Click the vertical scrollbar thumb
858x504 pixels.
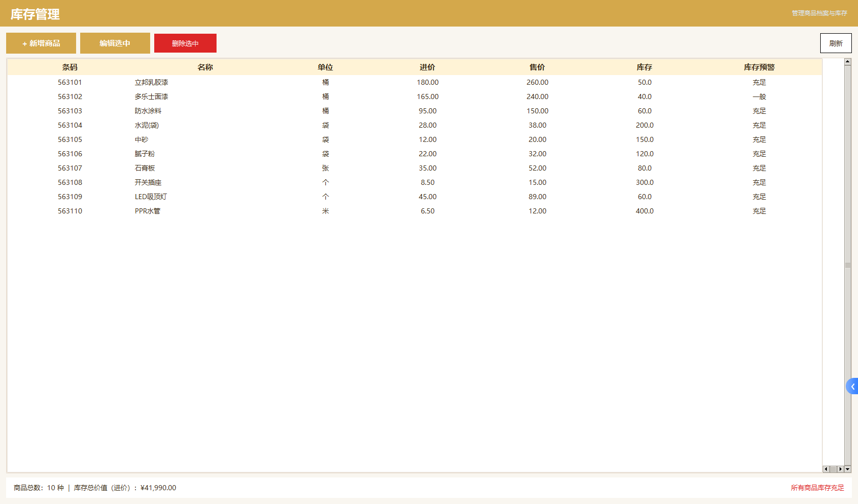pos(848,265)
